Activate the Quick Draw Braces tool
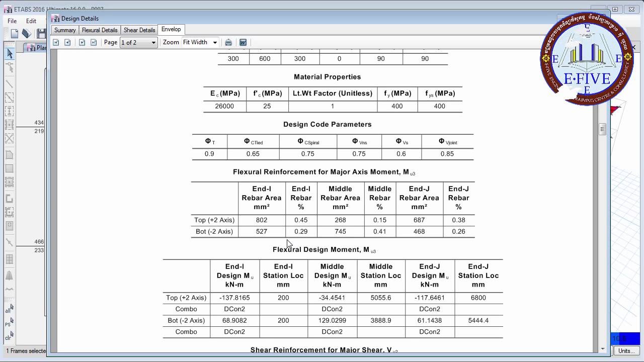This screenshot has height=362, width=644. tap(10, 138)
